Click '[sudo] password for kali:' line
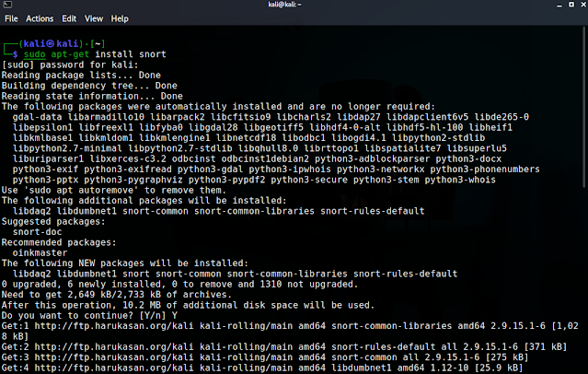The width and height of the screenshot is (588, 374). click(x=70, y=64)
